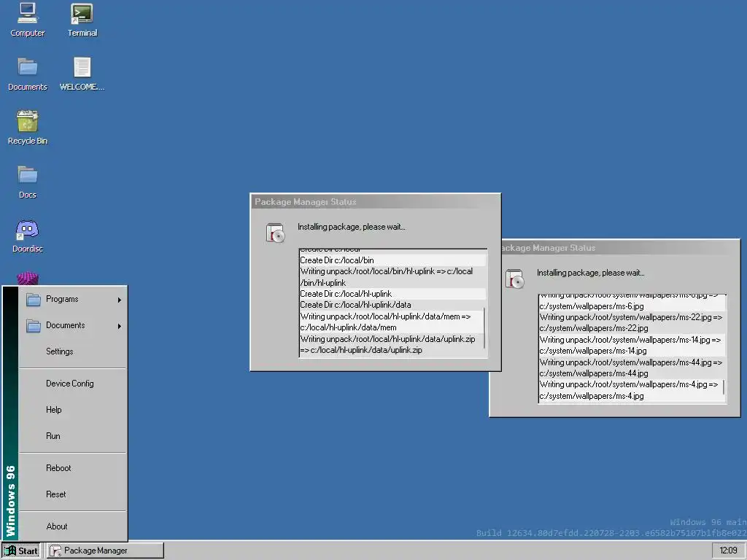Click the Start button on taskbar
Image resolution: width=747 pixels, height=560 pixels.
coord(21,551)
